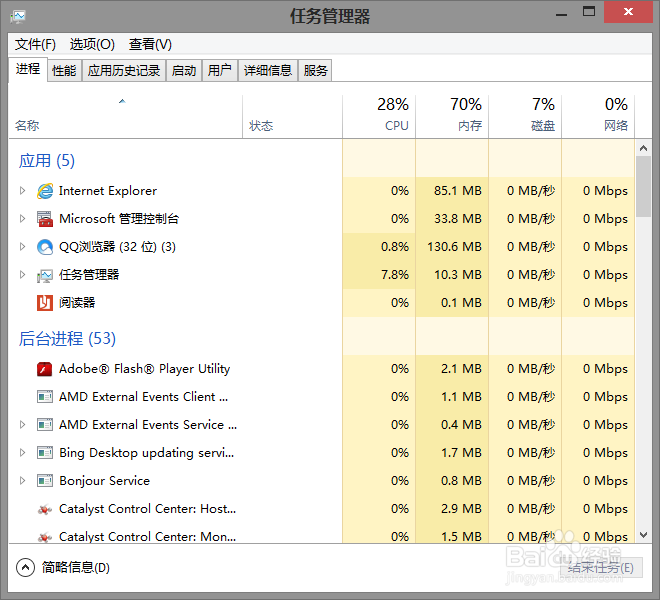Click the 阅读器 app icon

tap(45, 303)
